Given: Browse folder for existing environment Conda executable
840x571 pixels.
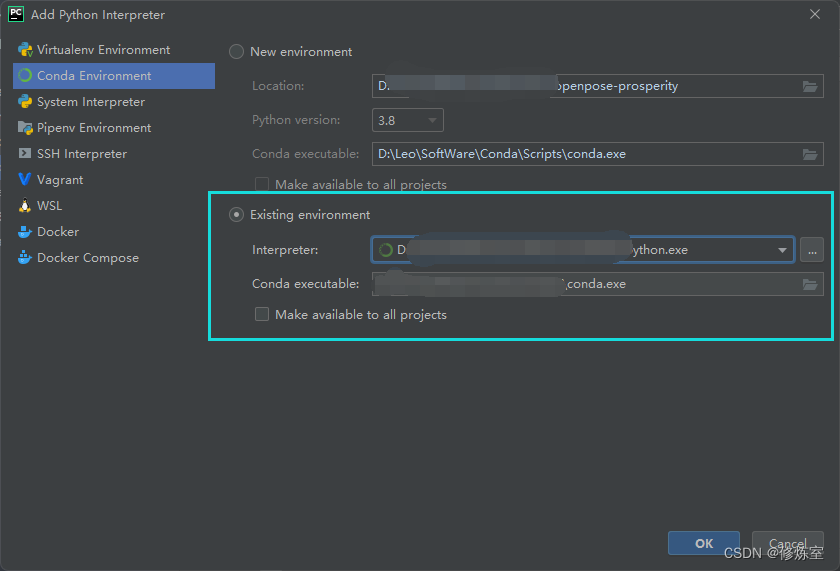Looking at the screenshot, I should (x=810, y=284).
